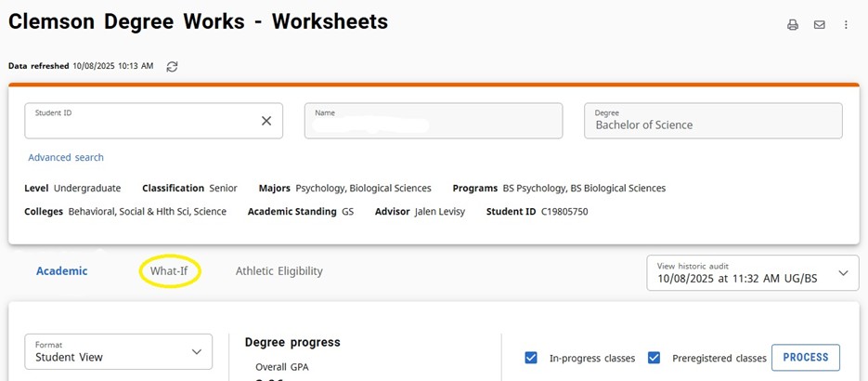Go to the Athletic Eligibility tab
Viewport: 868px width, 381px height.
(x=279, y=271)
